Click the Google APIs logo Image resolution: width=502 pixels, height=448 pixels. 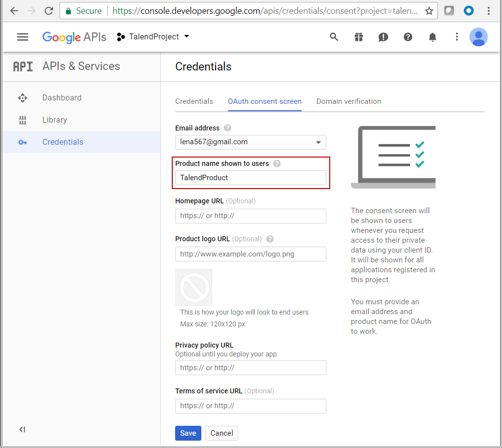coord(74,37)
